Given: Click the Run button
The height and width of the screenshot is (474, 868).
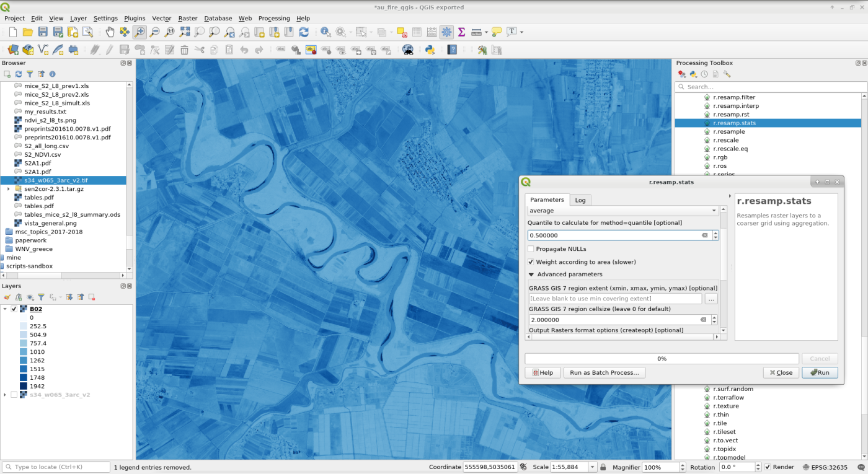Looking at the screenshot, I should pos(819,373).
